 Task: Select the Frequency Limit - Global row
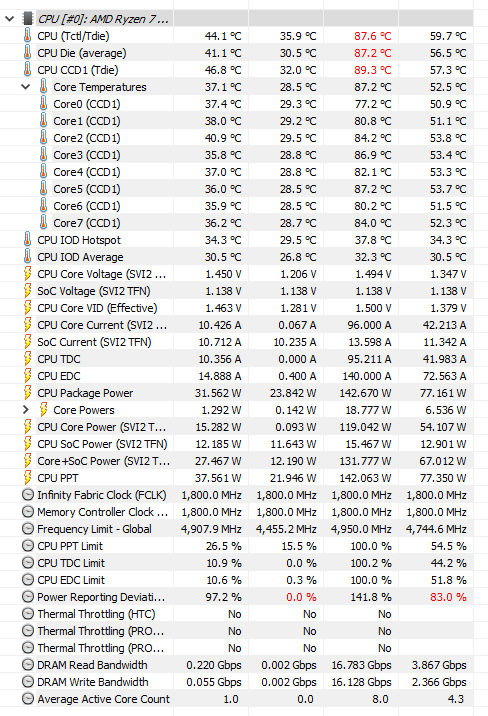(x=236, y=529)
